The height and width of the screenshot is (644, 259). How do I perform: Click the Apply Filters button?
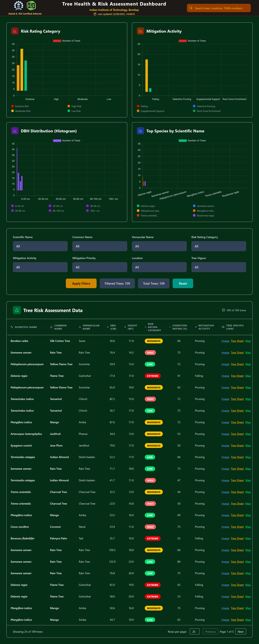point(81,284)
